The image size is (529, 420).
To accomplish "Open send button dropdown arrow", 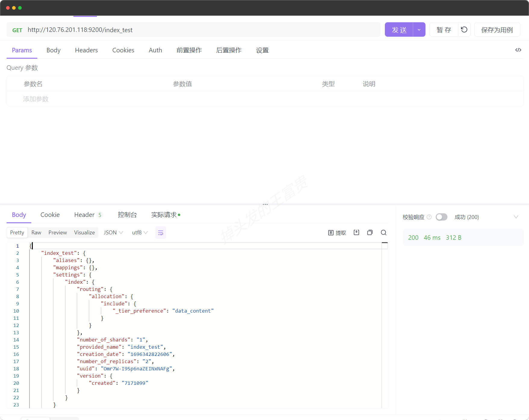I will tap(419, 29).
